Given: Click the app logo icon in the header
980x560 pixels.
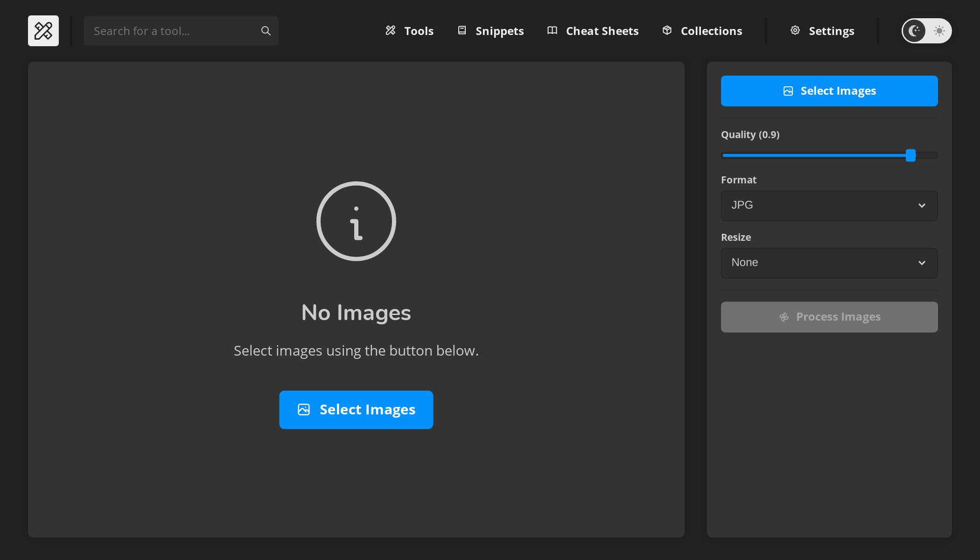Looking at the screenshot, I should (x=43, y=31).
